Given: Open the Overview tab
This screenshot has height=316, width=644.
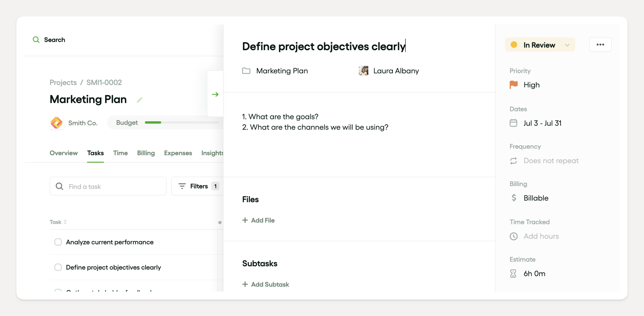Looking at the screenshot, I should click(64, 153).
